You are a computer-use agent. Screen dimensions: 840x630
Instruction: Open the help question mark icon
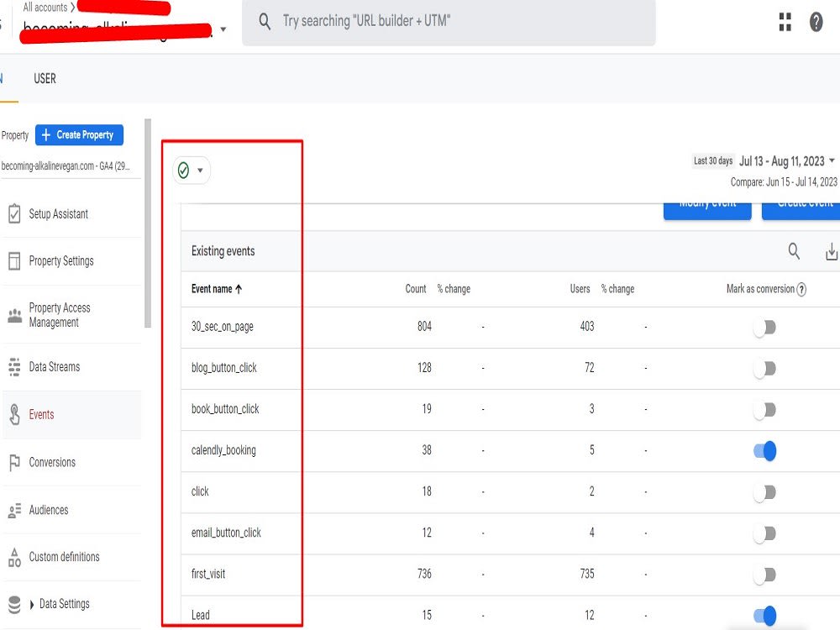click(x=816, y=22)
